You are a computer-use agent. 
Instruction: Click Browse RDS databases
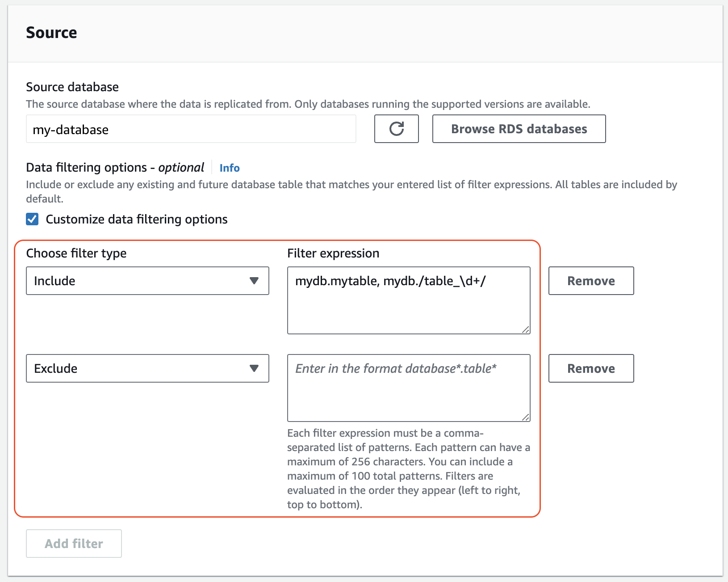[519, 129]
